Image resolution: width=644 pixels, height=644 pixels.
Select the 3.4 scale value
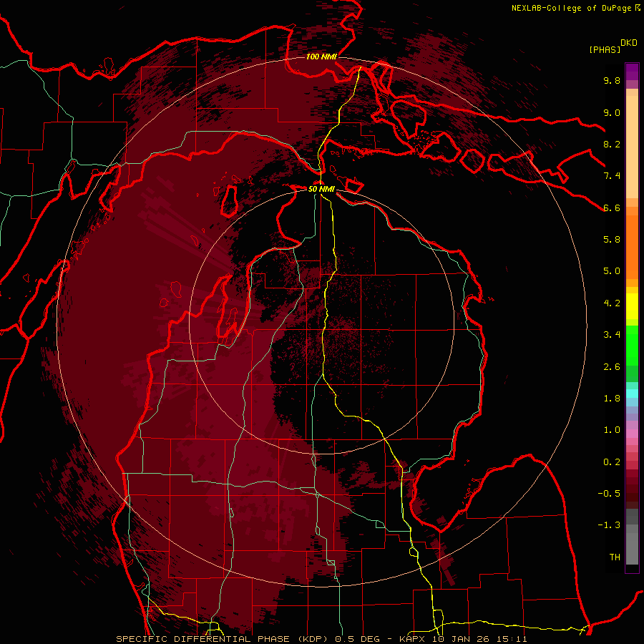click(x=612, y=335)
